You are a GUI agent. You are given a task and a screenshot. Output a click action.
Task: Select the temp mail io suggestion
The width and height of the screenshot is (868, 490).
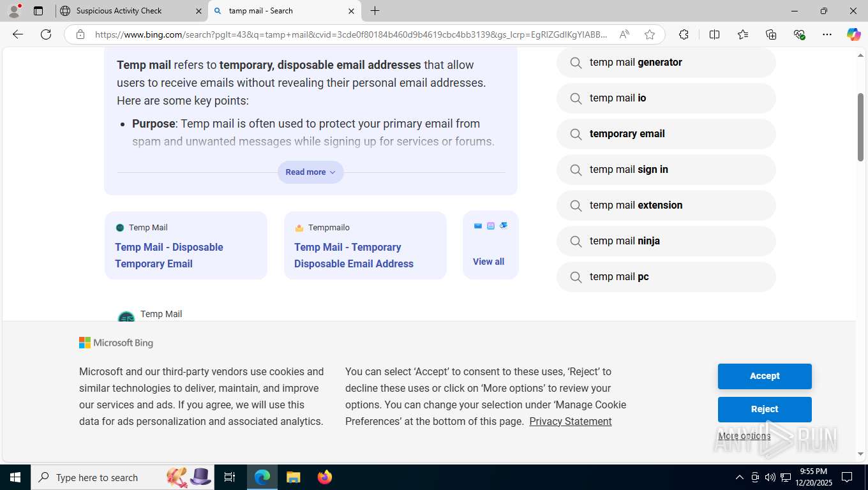(666, 98)
